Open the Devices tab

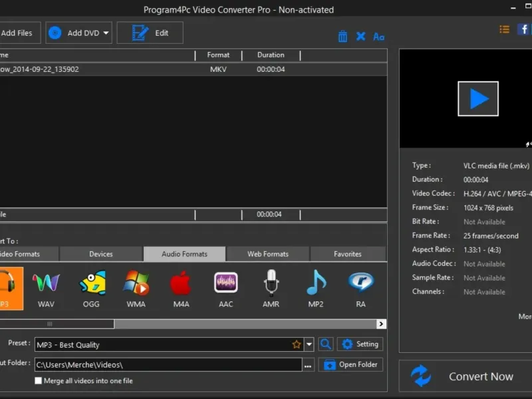101,254
